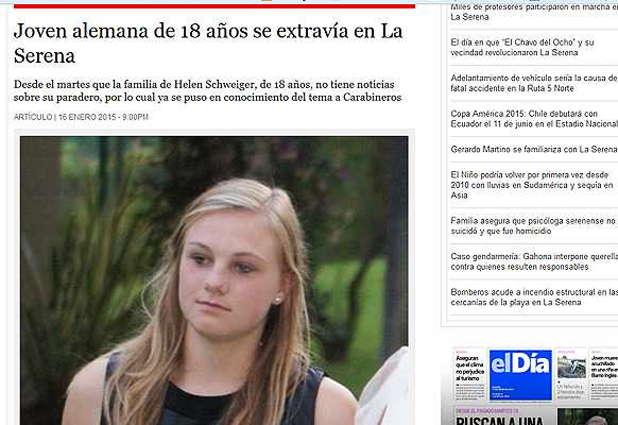The height and width of the screenshot is (425, 618).
Task: Open 'Gerardo Martino se familiariza' article link
Action: coord(534,149)
